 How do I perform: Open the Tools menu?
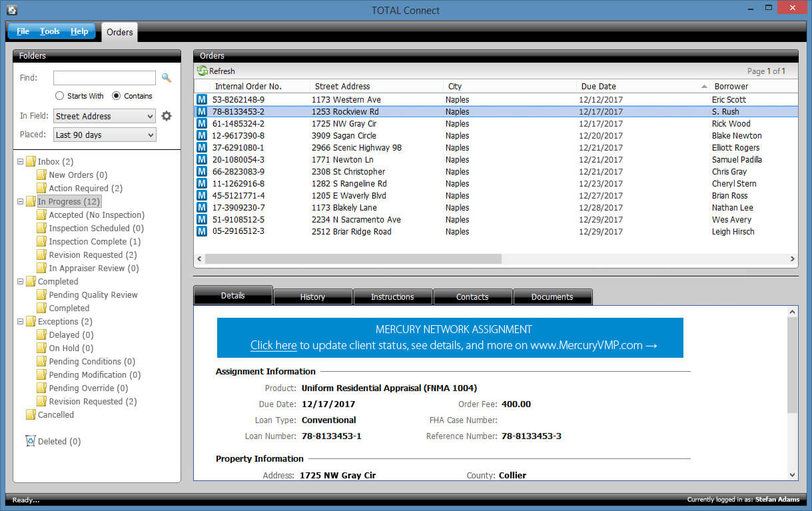tap(49, 31)
